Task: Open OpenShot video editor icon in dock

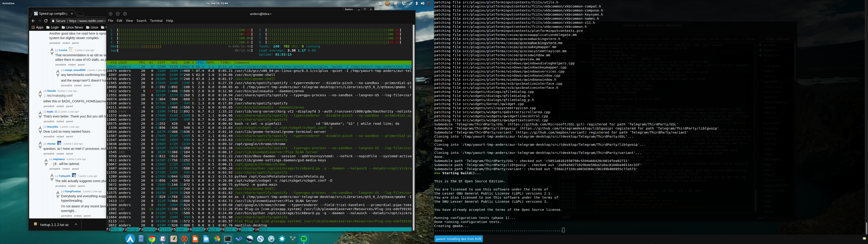Action: [x=250, y=239]
